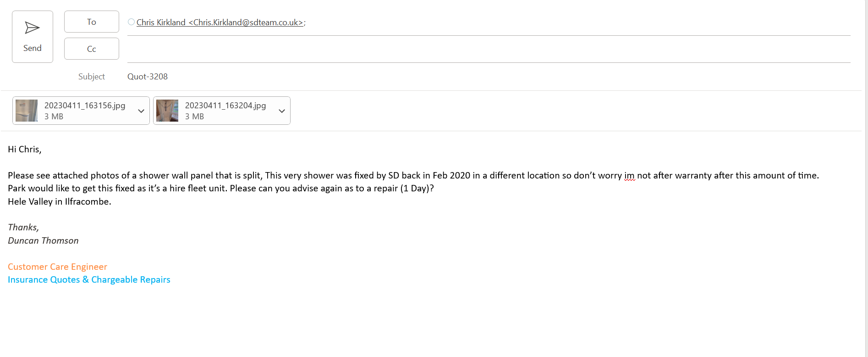Select the Chris Kirkland recipient address
The image size is (868, 357).
point(220,22)
